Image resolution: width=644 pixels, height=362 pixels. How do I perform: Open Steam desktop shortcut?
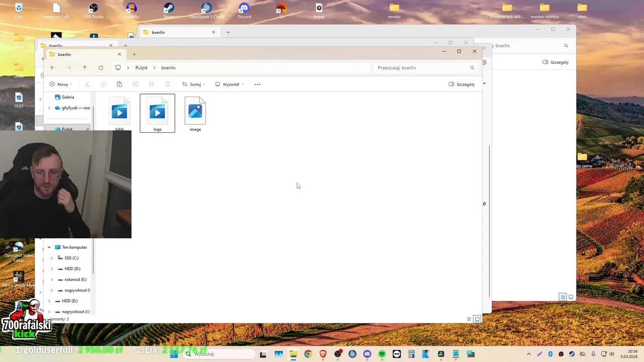(169, 11)
